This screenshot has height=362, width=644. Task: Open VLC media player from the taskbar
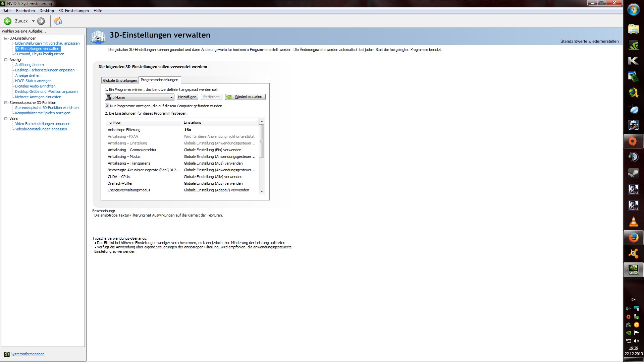pyautogui.click(x=633, y=222)
